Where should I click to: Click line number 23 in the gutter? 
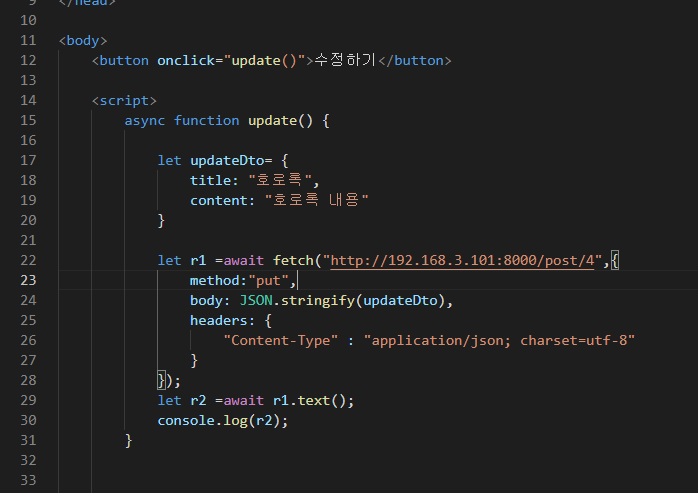(28, 280)
